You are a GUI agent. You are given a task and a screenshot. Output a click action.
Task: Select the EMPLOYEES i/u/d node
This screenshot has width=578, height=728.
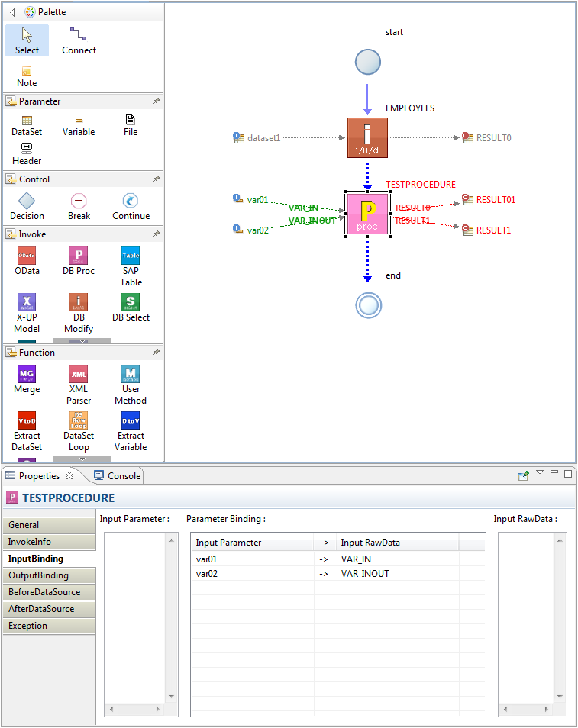pos(367,137)
